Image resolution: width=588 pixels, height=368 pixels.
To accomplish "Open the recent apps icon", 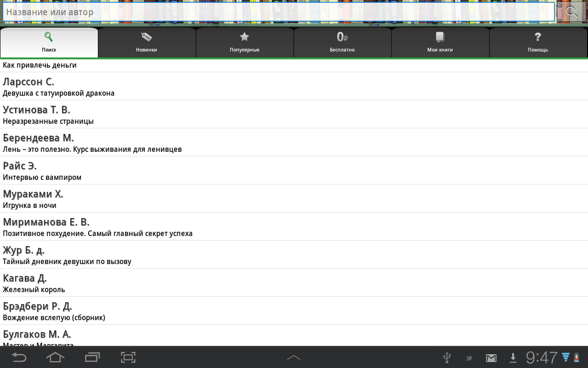I will point(92,357).
